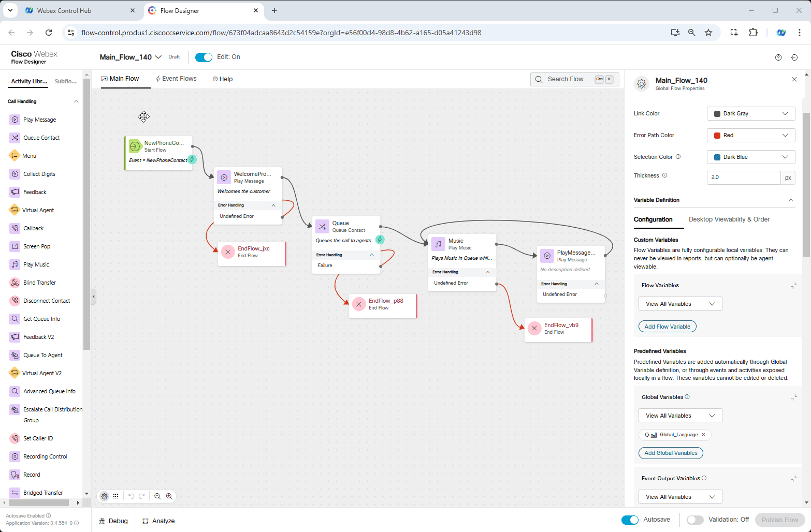Enable the Validation toggle
This screenshot has height=532, width=811.
(695, 520)
